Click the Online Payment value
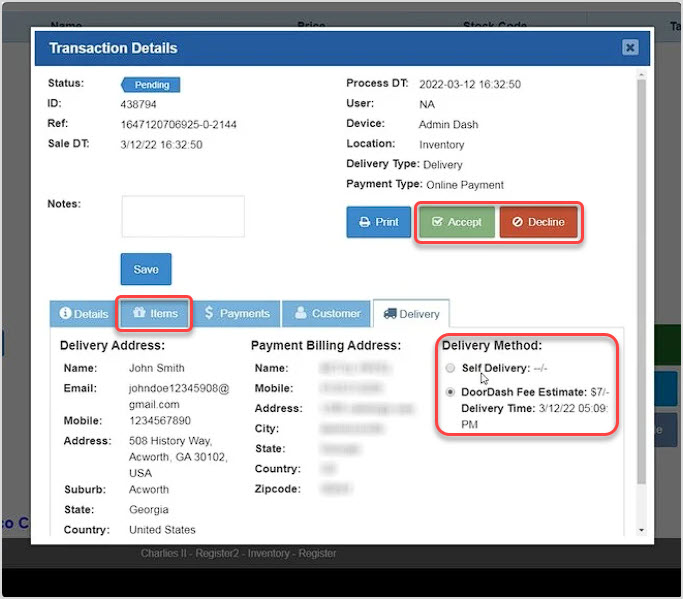Viewport: 683px width, 599px height. [465, 185]
